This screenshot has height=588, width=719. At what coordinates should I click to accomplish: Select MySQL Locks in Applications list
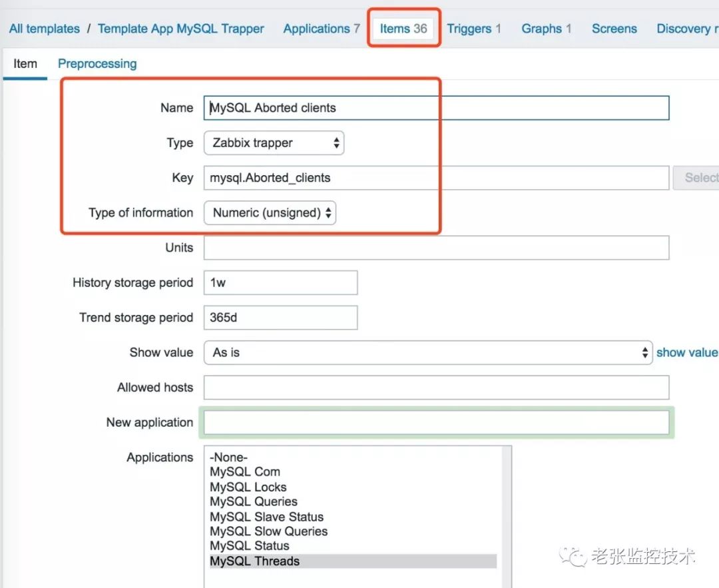click(x=353, y=487)
